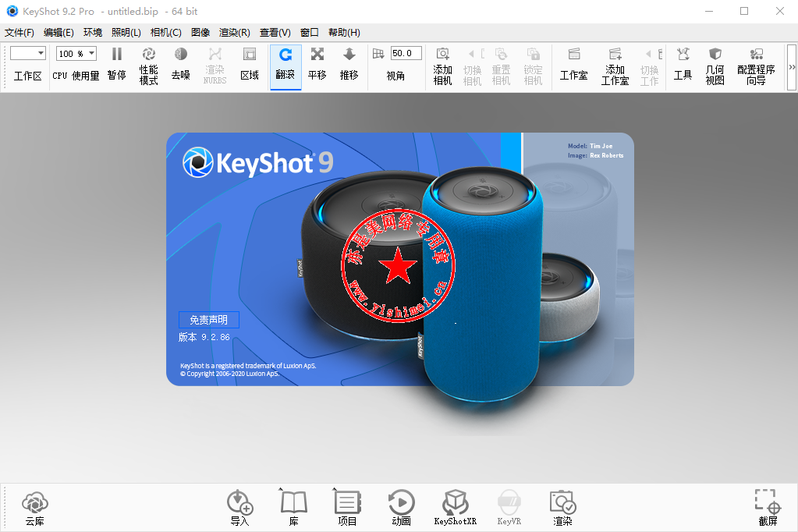
Task: Expand the toolbar overflow chevron
Action: (792, 67)
